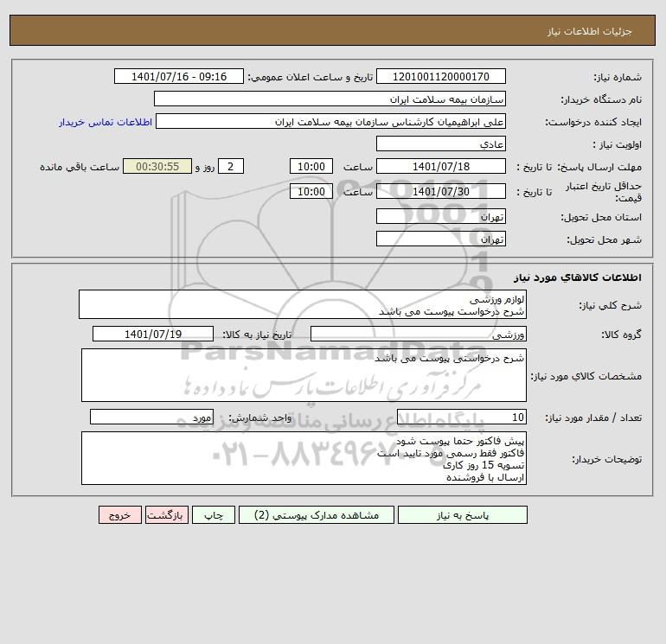Click label تعداد / مقدار مورد نیاز

pos(593,418)
